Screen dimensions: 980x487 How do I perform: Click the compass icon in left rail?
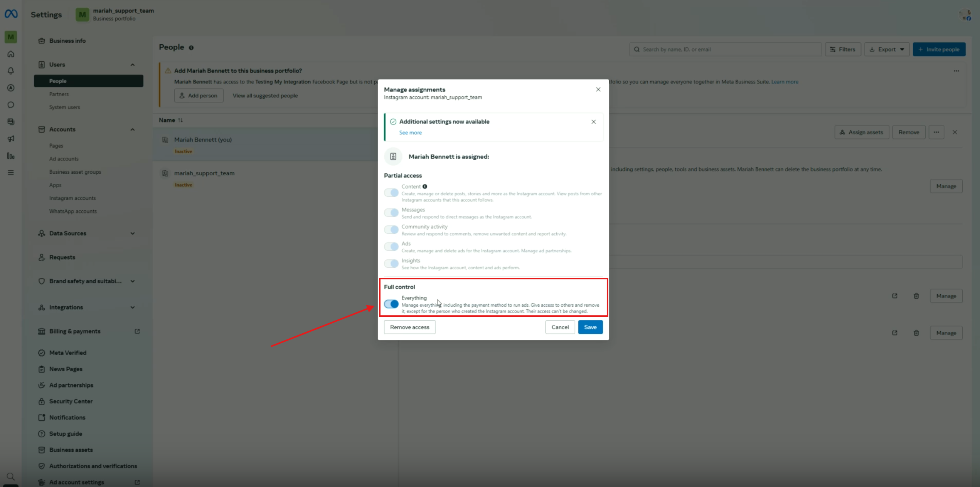pos(11,88)
